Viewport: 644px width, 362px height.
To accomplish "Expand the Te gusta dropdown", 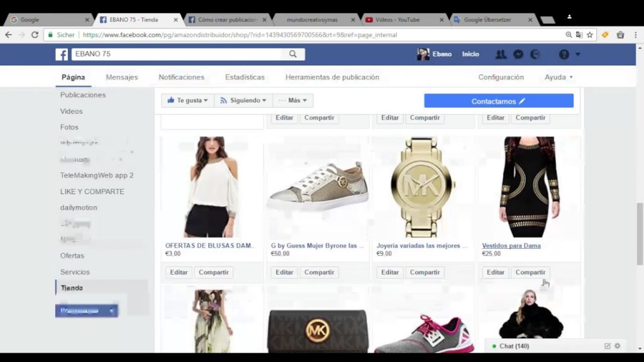I will [187, 101].
